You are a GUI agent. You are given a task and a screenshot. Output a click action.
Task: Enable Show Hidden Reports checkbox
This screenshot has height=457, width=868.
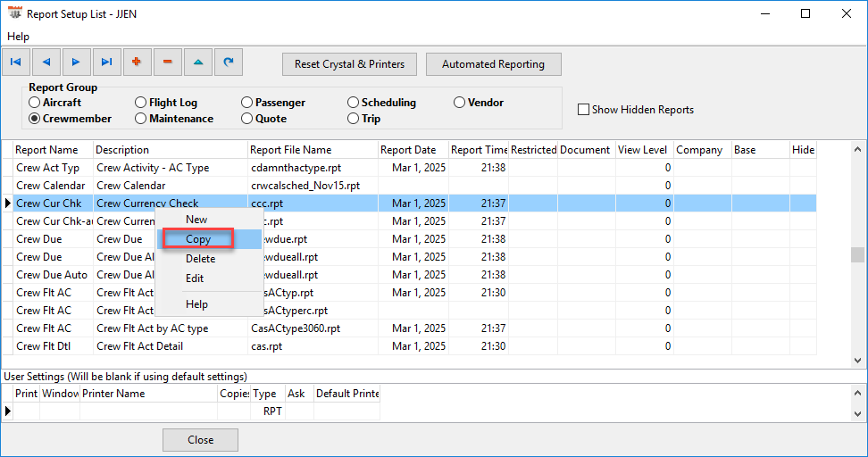583,110
